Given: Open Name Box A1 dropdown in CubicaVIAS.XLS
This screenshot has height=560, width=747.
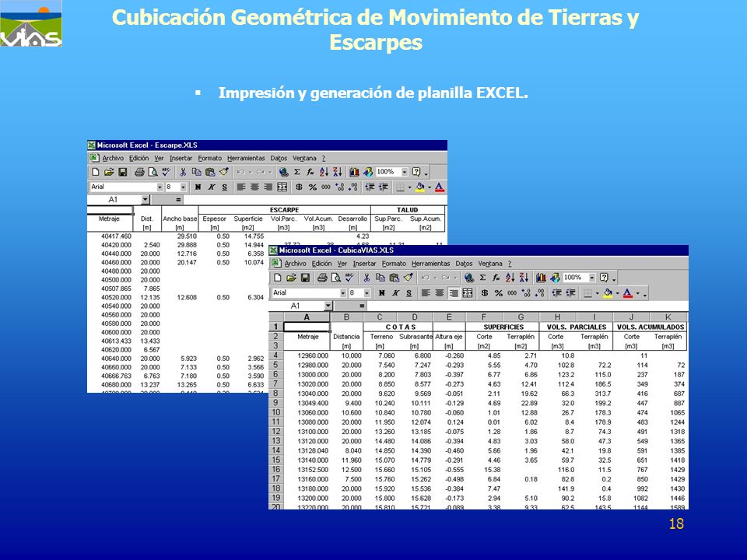Looking at the screenshot, I should coord(328,306).
